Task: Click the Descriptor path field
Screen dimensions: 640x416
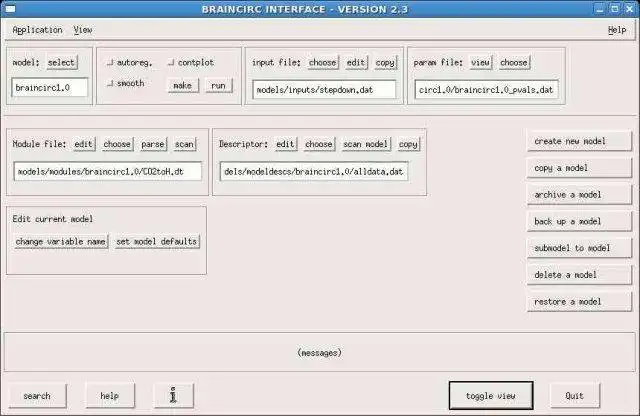Action: pos(314,171)
